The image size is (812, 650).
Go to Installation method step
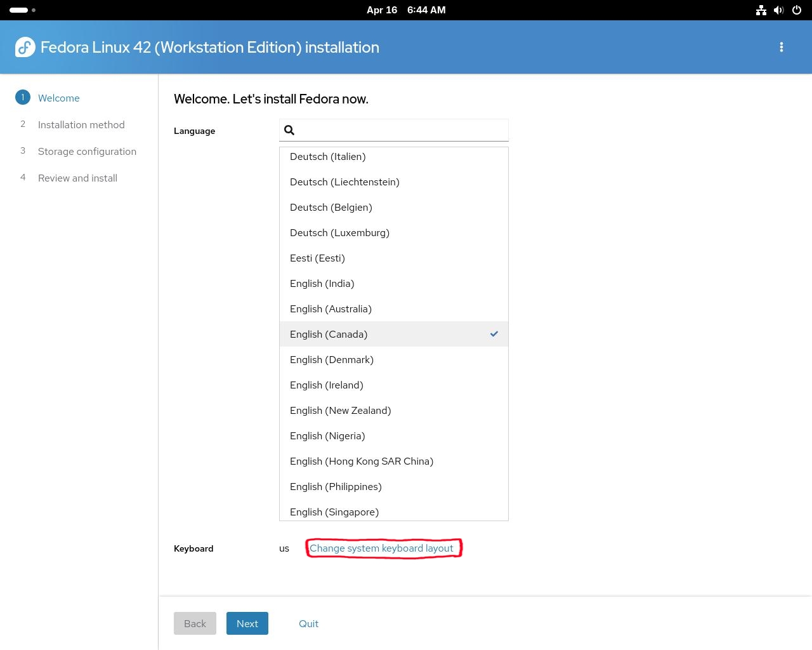[81, 125]
